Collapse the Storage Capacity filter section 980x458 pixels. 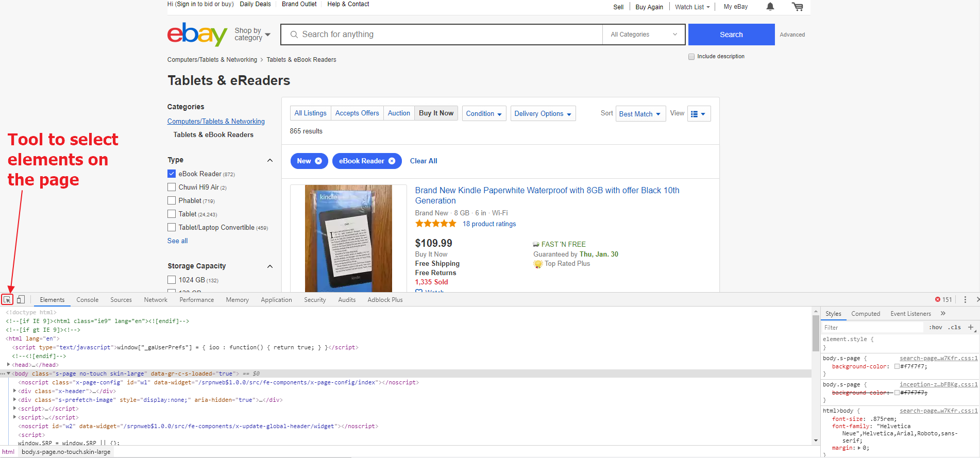[269, 266]
